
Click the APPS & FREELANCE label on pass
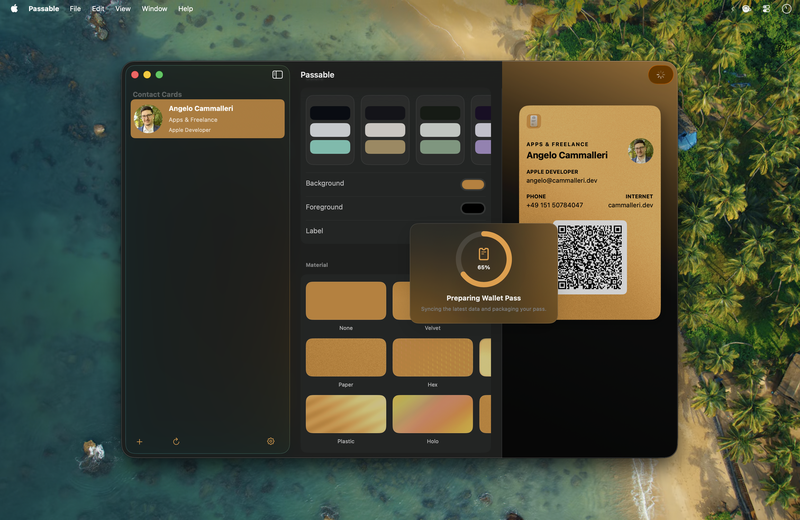tap(557, 144)
